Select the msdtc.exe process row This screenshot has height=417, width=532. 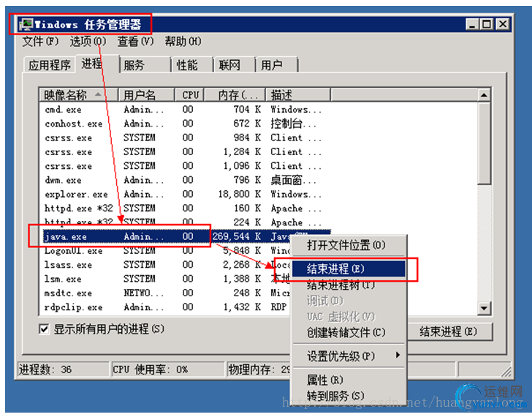tap(167, 293)
